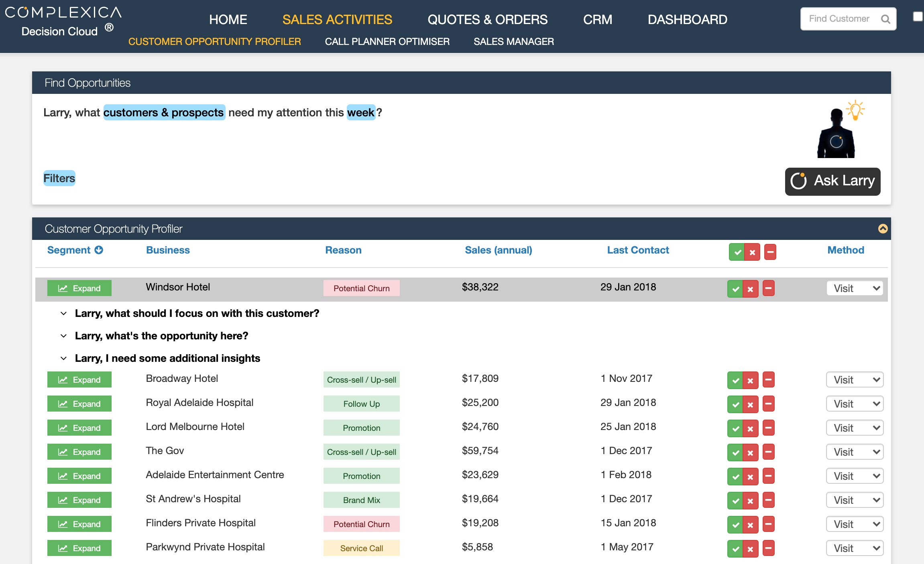
Task: Open the Visit method dropdown for Windsor Hotel
Action: point(854,288)
